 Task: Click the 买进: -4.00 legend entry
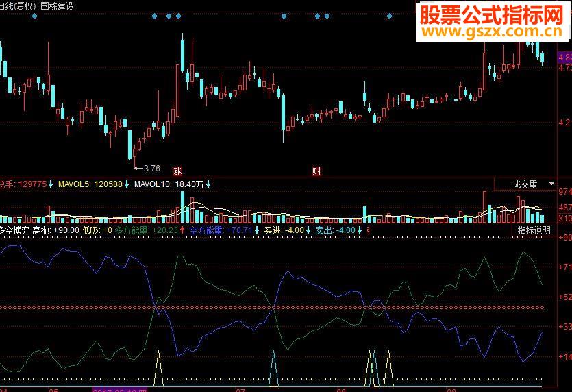284,230
